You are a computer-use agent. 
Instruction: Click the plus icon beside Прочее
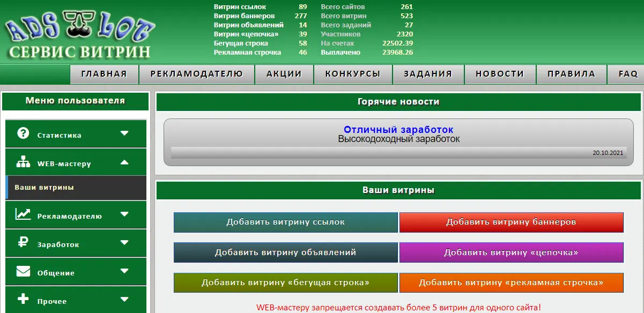23,299
